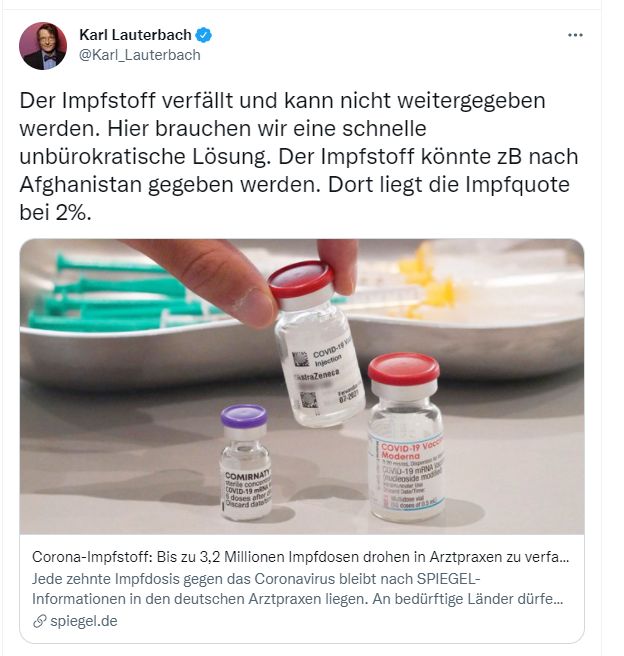The height and width of the screenshot is (656, 624).
Task: Click the yellow syringe caps in the tray
Action: [429, 280]
